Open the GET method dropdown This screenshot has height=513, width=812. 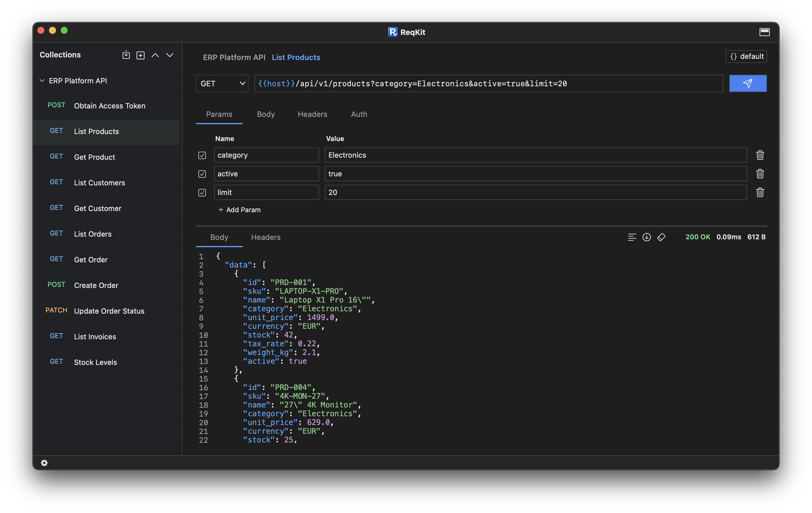click(x=222, y=84)
